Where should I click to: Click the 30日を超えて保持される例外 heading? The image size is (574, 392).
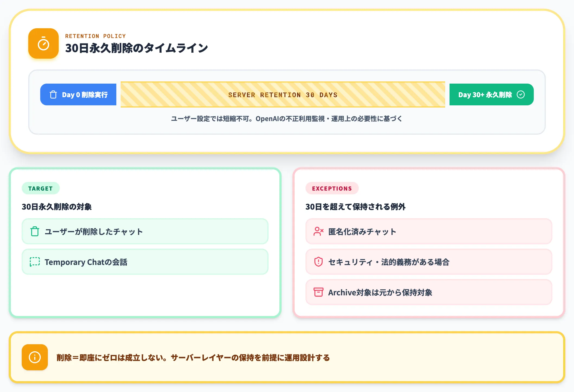355,207
